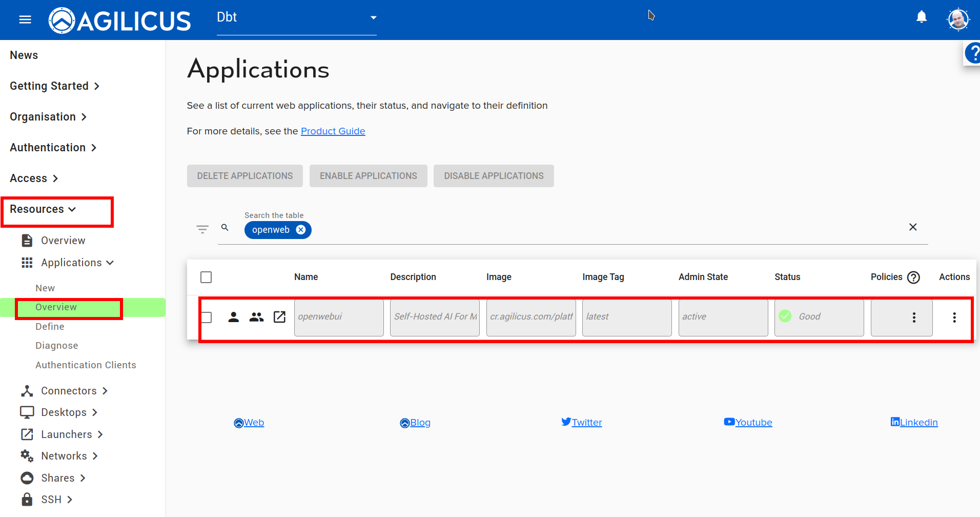Click the single user icon for openwebui
This screenshot has width=980, height=517.
click(233, 317)
